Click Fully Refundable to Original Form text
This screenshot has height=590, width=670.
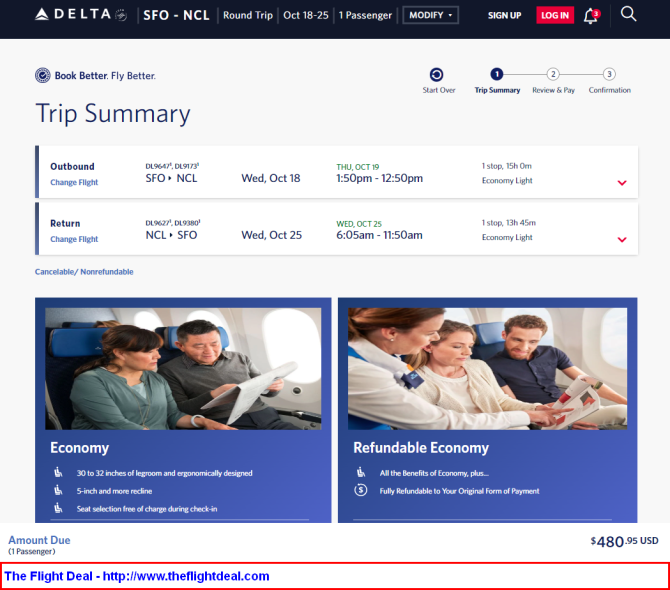coord(459,491)
